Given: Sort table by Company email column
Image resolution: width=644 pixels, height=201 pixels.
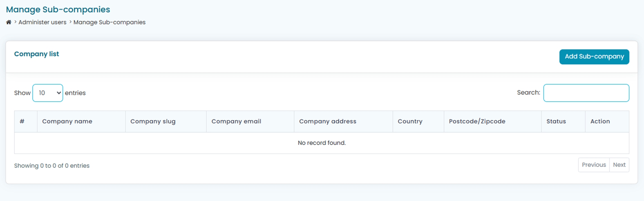Looking at the screenshot, I should tap(236, 121).
